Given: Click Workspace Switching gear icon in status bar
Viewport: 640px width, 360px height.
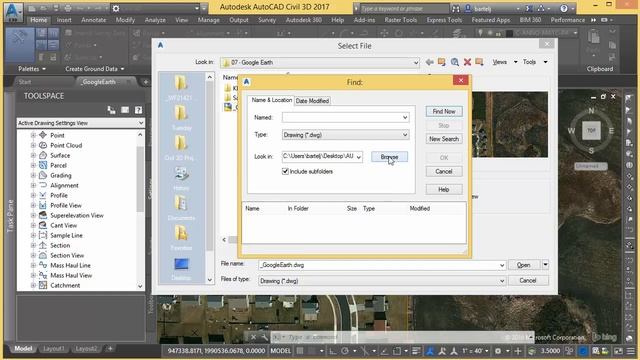Looking at the screenshot, I should pos(498,351).
